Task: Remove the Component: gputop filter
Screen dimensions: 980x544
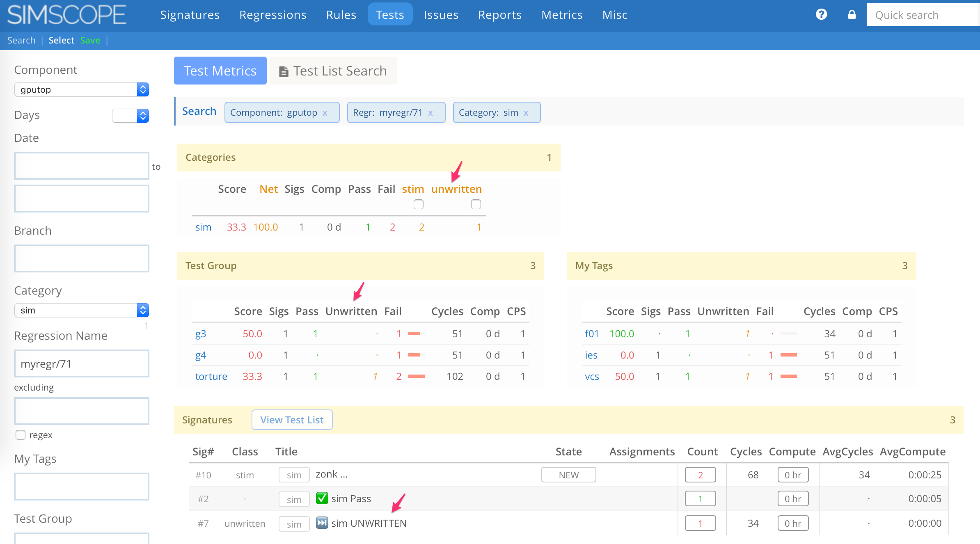Action: coord(325,113)
